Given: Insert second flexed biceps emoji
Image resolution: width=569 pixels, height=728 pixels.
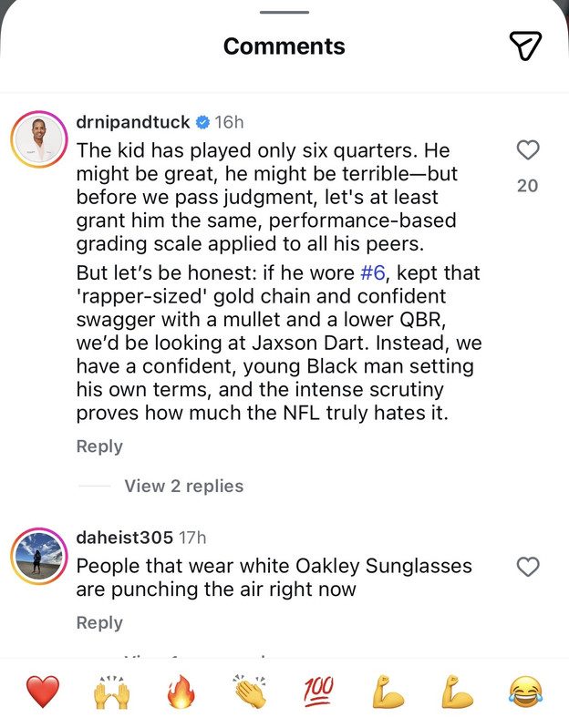Looking at the screenshot, I should (457, 693).
